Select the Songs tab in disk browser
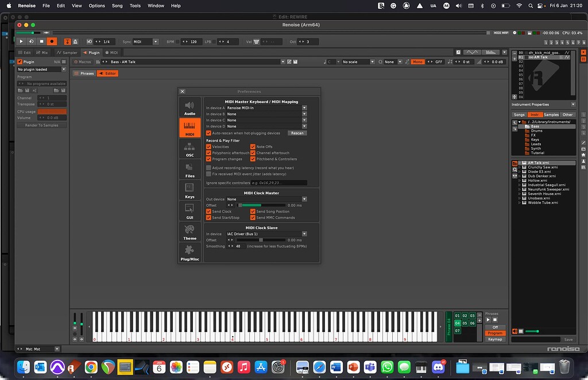 point(519,114)
